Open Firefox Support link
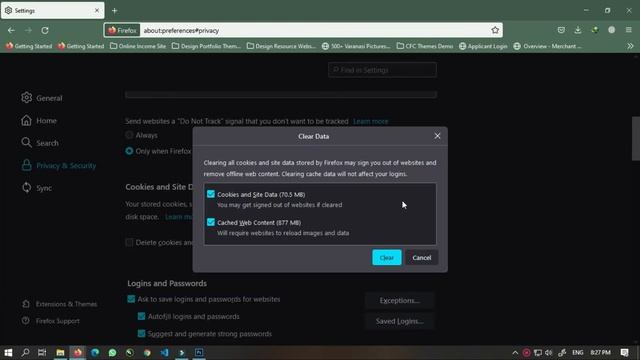Image resolution: width=640 pixels, height=360 pixels. 51,321
